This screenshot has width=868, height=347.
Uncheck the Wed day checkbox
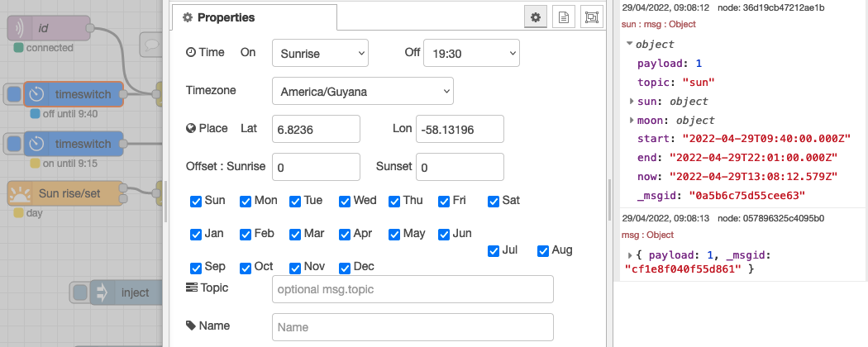tap(345, 202)
